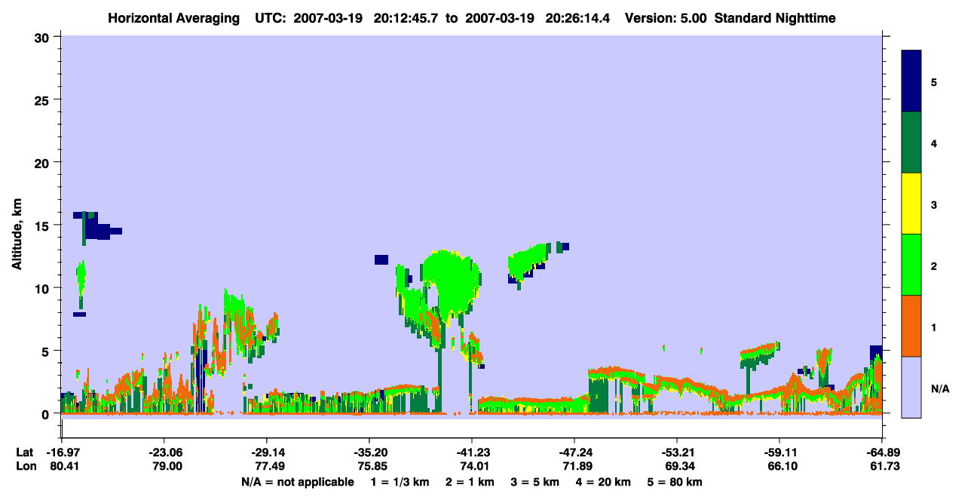The height and width of the screenshot is (503, 980).
Task: Click the 15 altitude tick label
Action: 44,225
